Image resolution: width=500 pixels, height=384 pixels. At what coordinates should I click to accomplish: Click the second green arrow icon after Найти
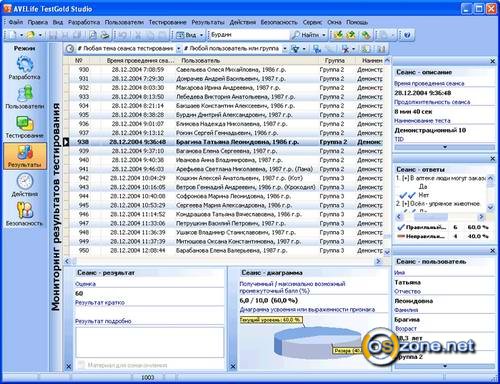pyautogui.click(x=351, y=35)
